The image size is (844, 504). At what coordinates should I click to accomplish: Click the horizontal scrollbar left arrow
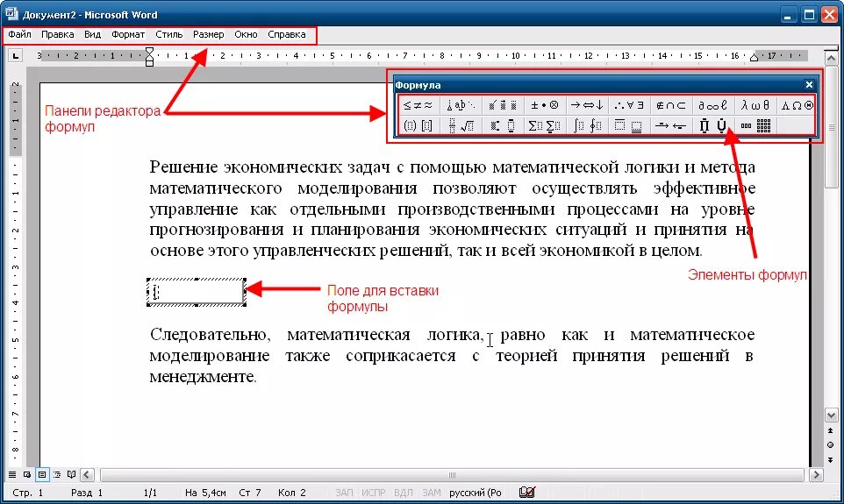point(87,475)
